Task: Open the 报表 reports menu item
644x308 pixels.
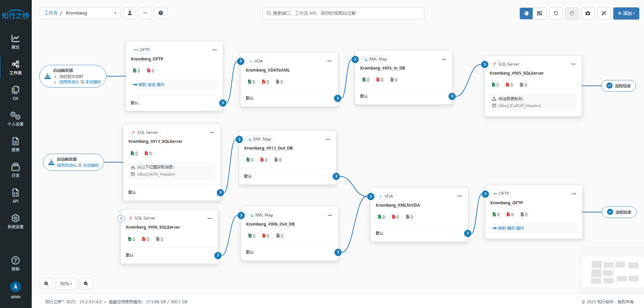Action: tap(16, 144)
